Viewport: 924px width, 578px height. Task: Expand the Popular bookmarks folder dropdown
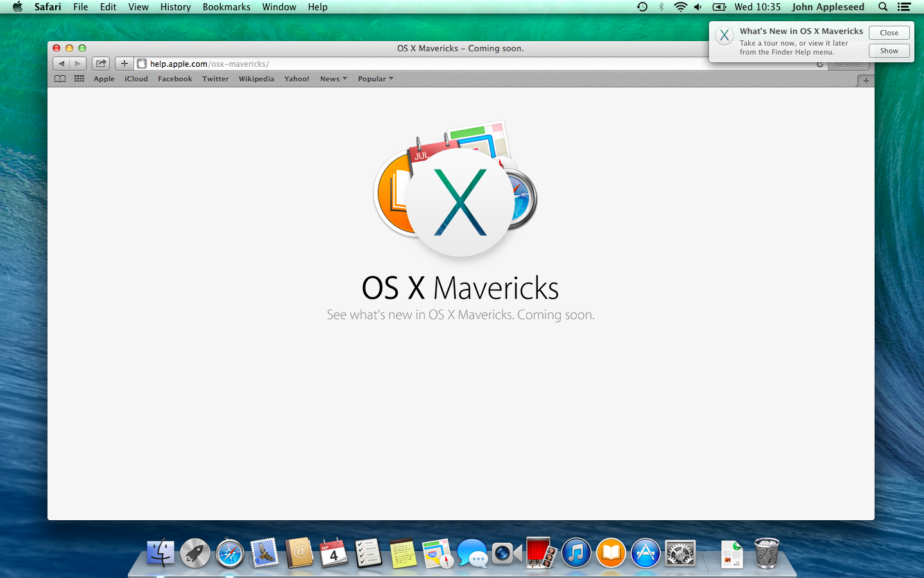[x=375, y=79]
